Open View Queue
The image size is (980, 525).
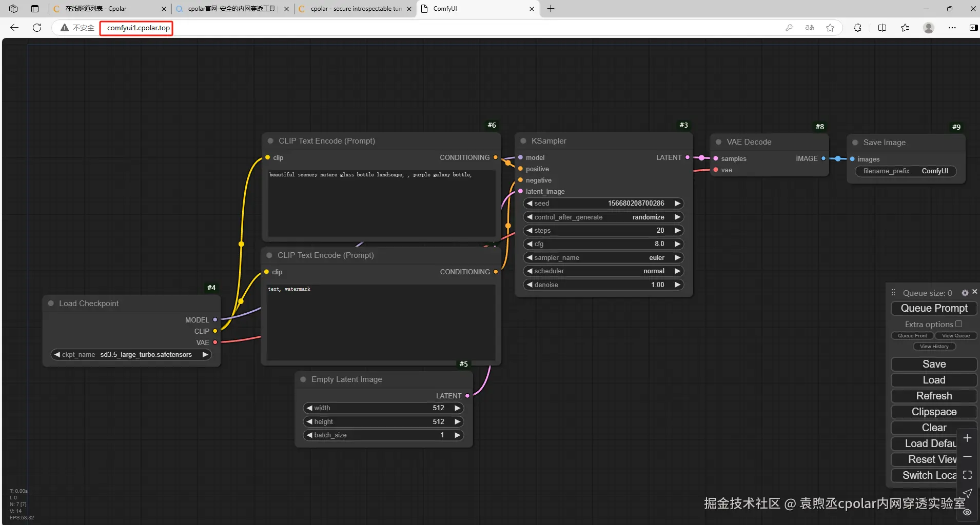955,336
